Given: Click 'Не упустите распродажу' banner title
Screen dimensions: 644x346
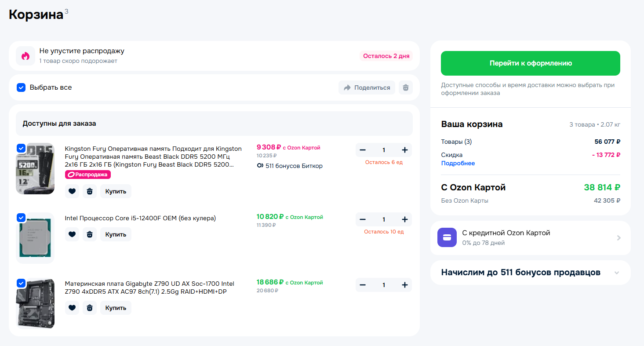Looking at the screenshot, I should click(x=82, y=51).
